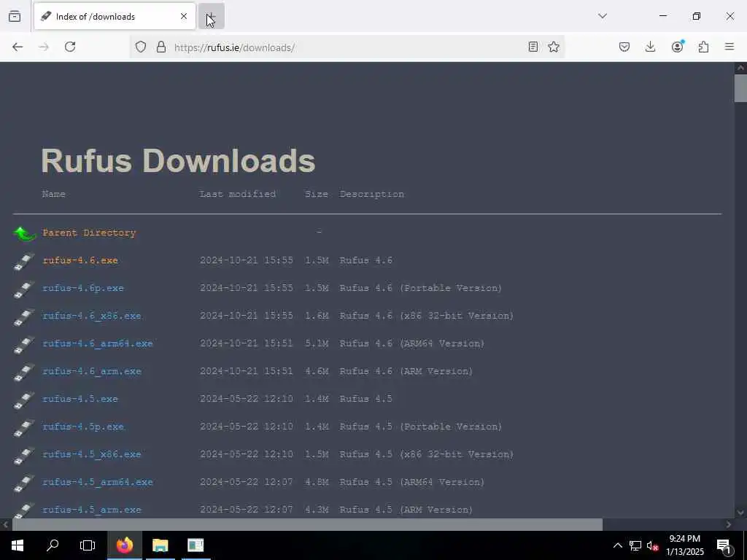Open the tracking protection shield
Viewport: 747px width, 560px height.
coord(141,47)
